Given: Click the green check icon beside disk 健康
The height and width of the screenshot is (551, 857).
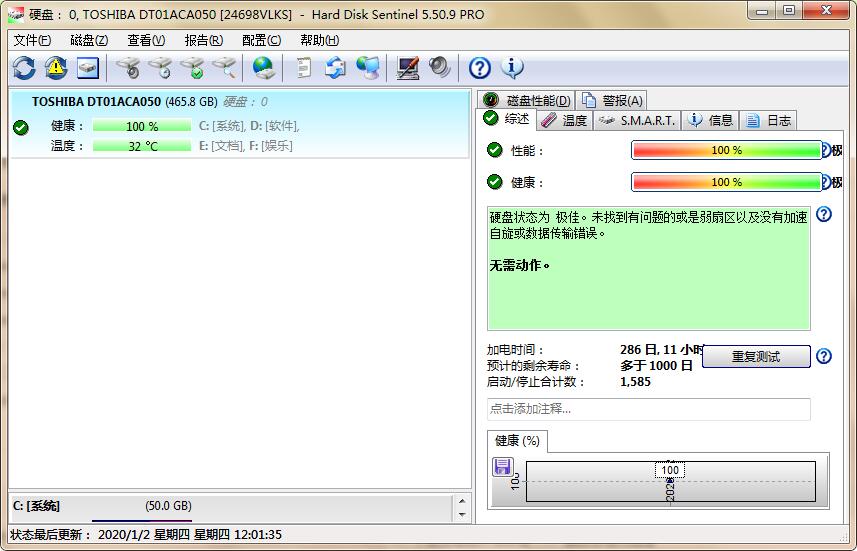Looking at the screenshot, I should [x=21, y=127].
